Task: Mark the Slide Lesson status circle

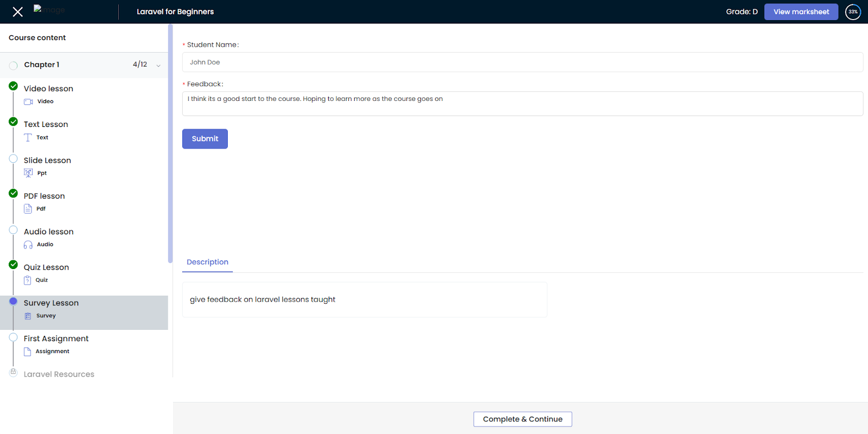Action: click(x=14, y=158)
